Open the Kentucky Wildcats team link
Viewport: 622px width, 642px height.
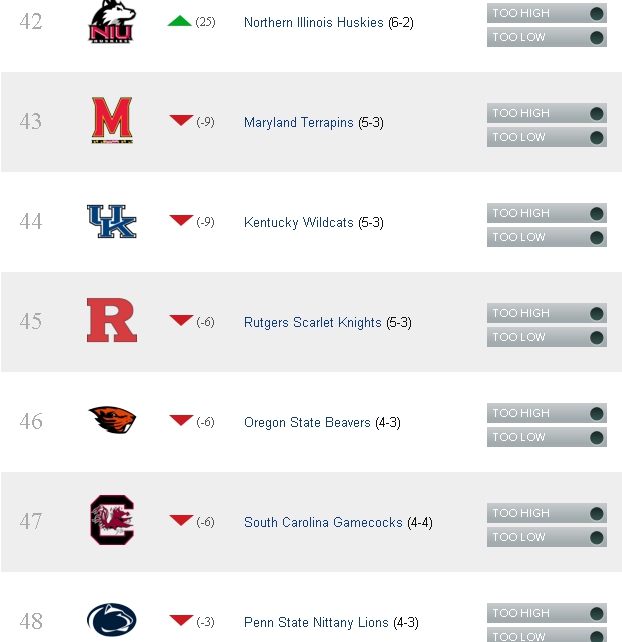click(x=299, y=222)
